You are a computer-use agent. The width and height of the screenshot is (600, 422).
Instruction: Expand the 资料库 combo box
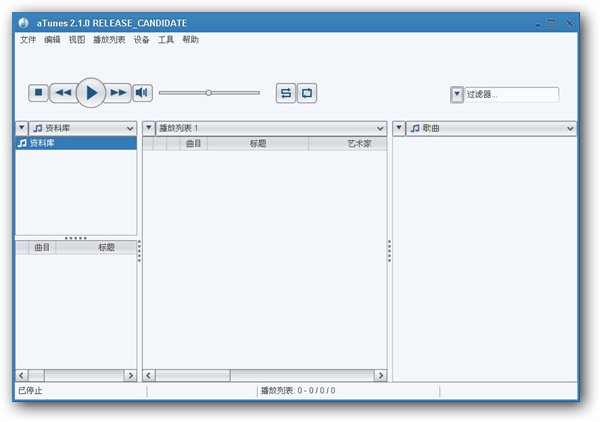83,128
